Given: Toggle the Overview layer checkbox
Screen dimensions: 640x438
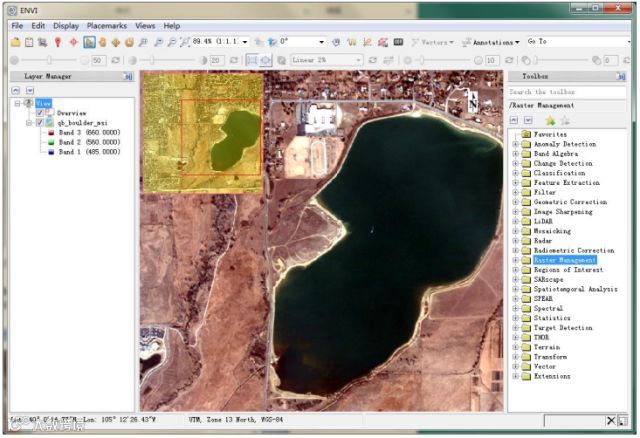Looking at the screenshot, I should [x=41, y=113].
